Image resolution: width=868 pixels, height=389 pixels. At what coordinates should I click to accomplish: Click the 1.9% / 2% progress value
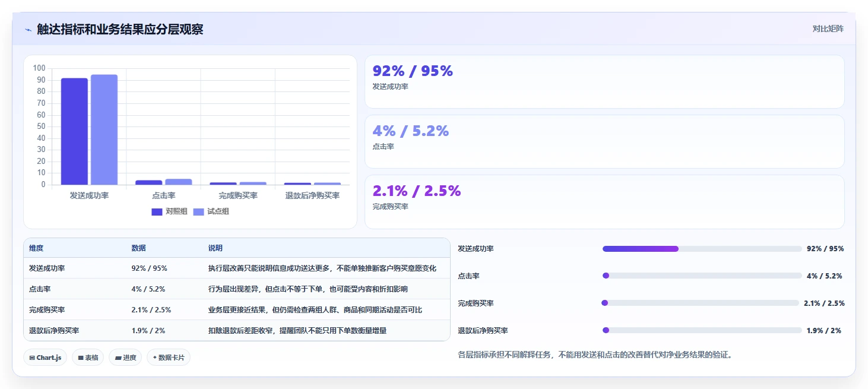tap(824, 331)
